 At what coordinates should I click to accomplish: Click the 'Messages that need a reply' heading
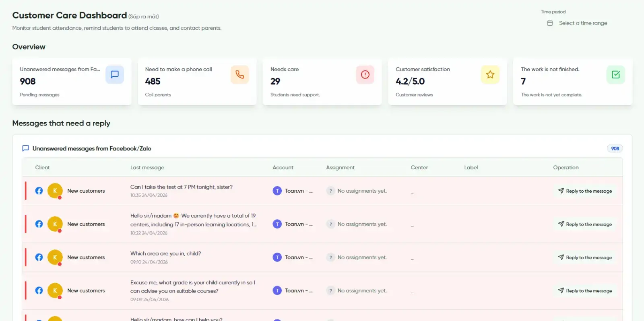coord(61,123)
